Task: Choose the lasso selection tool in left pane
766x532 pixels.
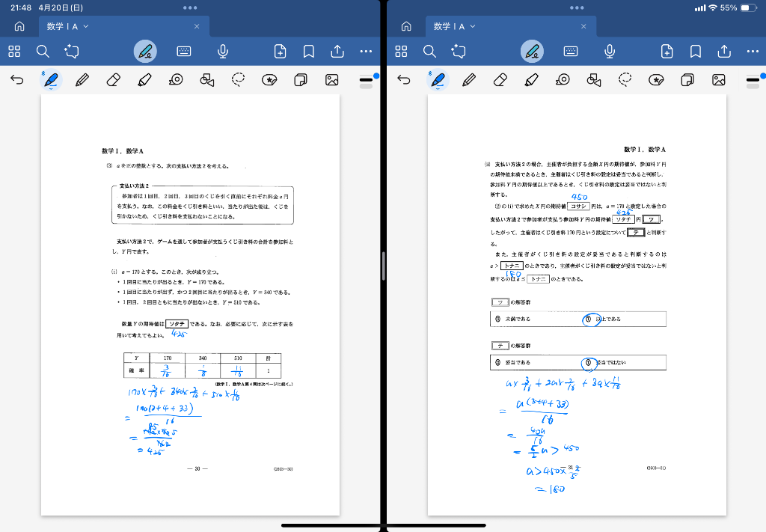Action: (x=239, y=79)
